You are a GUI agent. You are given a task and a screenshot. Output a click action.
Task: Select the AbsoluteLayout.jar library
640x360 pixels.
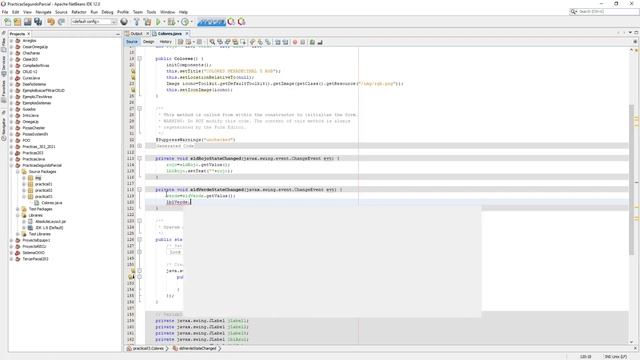coord(50,222)
